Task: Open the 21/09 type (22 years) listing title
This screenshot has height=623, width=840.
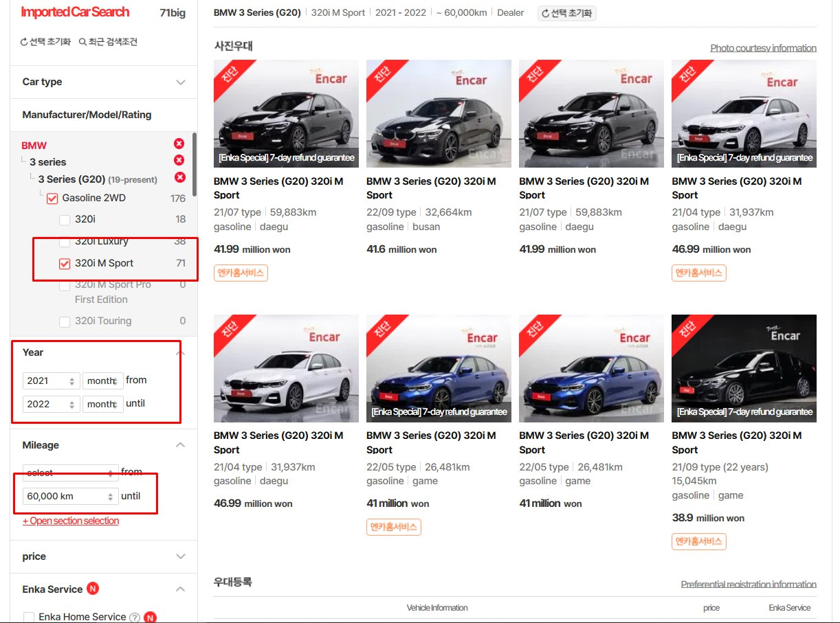Action: tap(736, 442)
